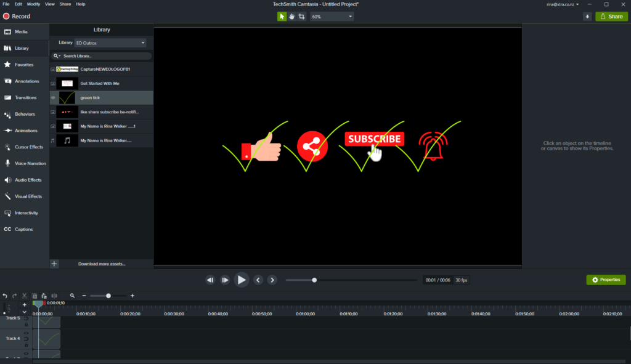Open the search filter magnifier dropdown
This screenshot has height=364, width=631.
57,56
